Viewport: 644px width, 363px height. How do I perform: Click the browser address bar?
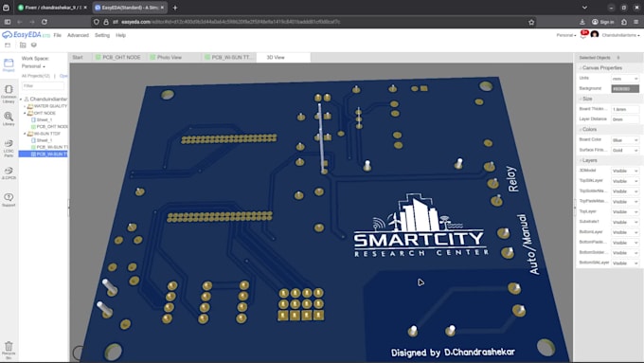(313, 22)
